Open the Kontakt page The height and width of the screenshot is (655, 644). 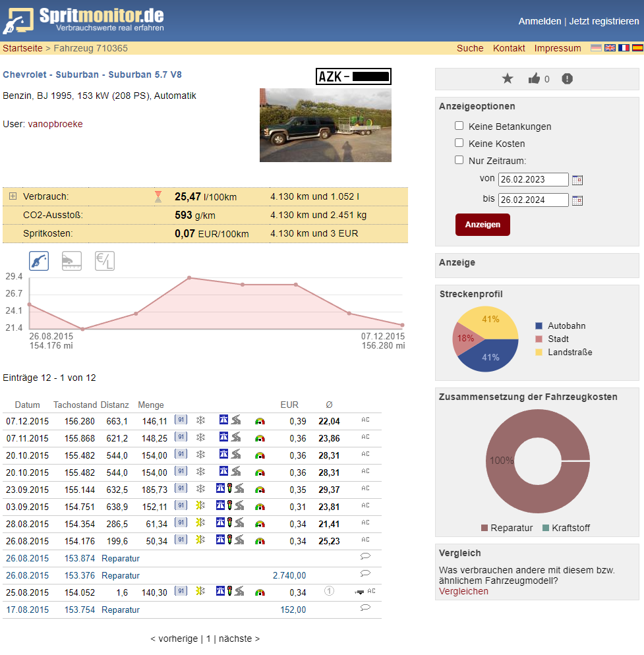509,48
